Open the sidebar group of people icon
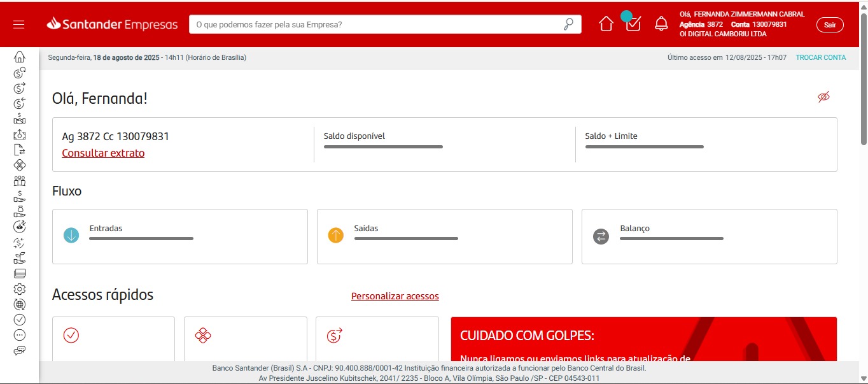The width and height of the screenshot is (868, 384). (x=20, y=180)
